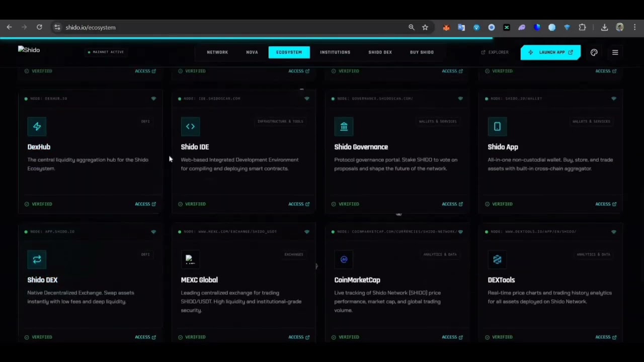Click the DexHub card title
Image resolution: width=644 pixels, height=362 pixels.
(x=39, y=147)
